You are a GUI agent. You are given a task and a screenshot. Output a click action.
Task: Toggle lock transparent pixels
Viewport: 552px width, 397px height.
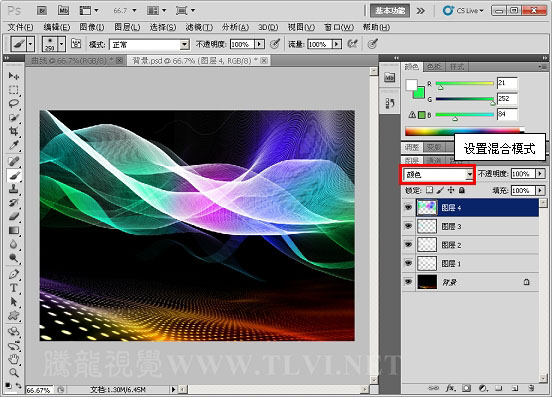(x=429, y=190)
